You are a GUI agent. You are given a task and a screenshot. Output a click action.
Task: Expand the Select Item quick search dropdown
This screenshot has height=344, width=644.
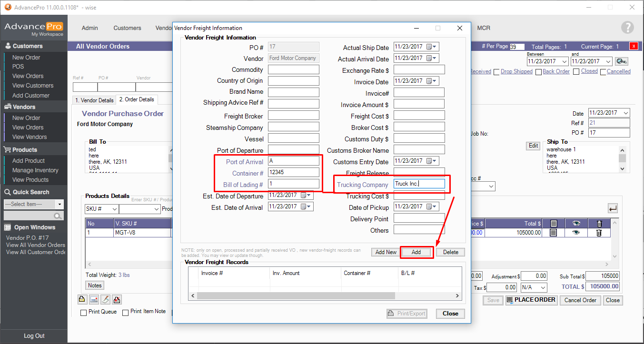pyautogui.click(x=59, y=204)
